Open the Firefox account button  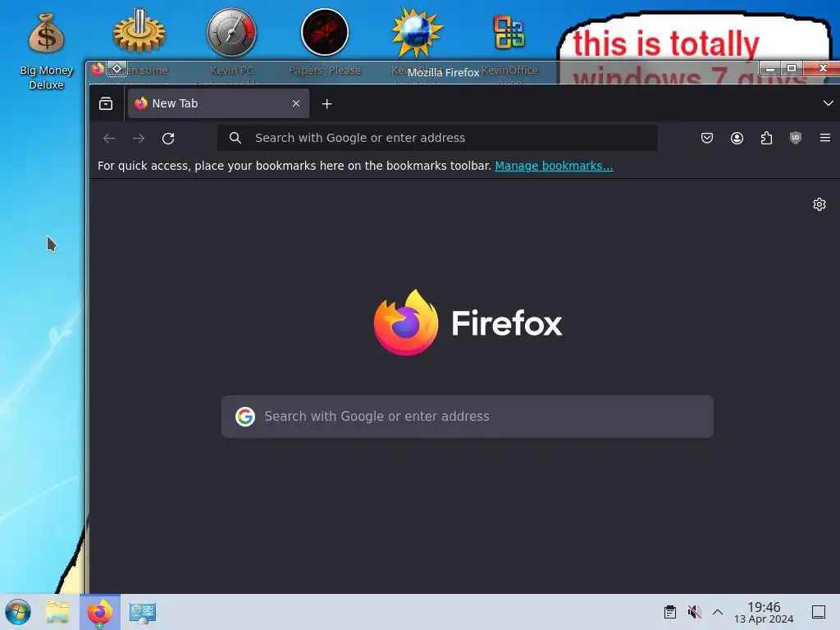(x=737, y=138)
